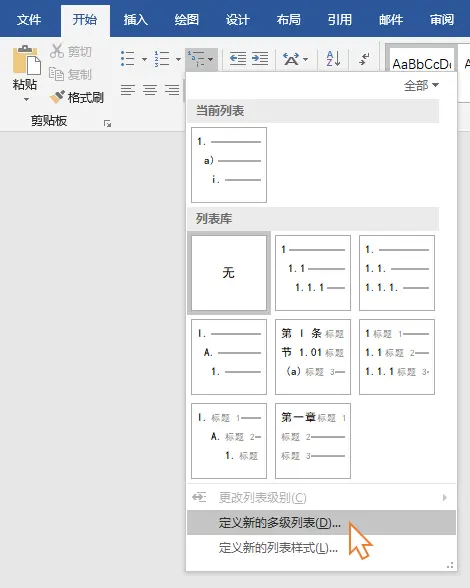This screenshot has width=470, height=588.
Task: Pick the 1, 1.1, 1.1.1 list thumbnail
Action: click(313, 273)
